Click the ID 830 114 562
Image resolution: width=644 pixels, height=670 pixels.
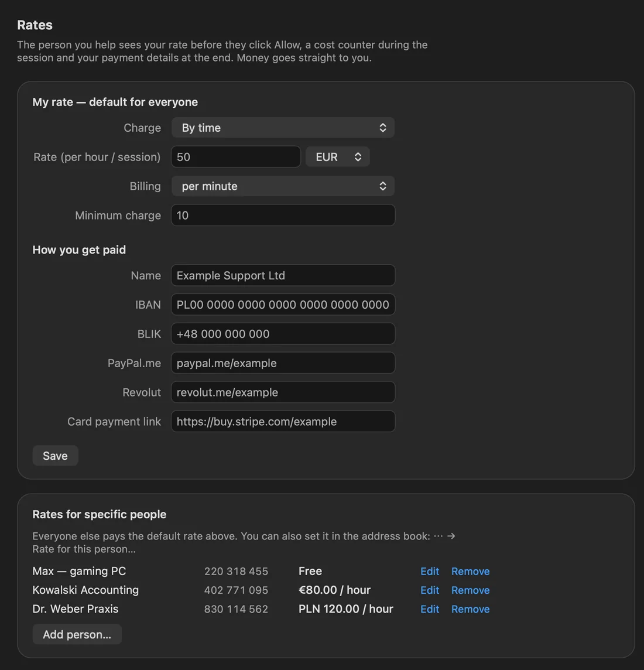pyautogui.click(x=236, y=609)
